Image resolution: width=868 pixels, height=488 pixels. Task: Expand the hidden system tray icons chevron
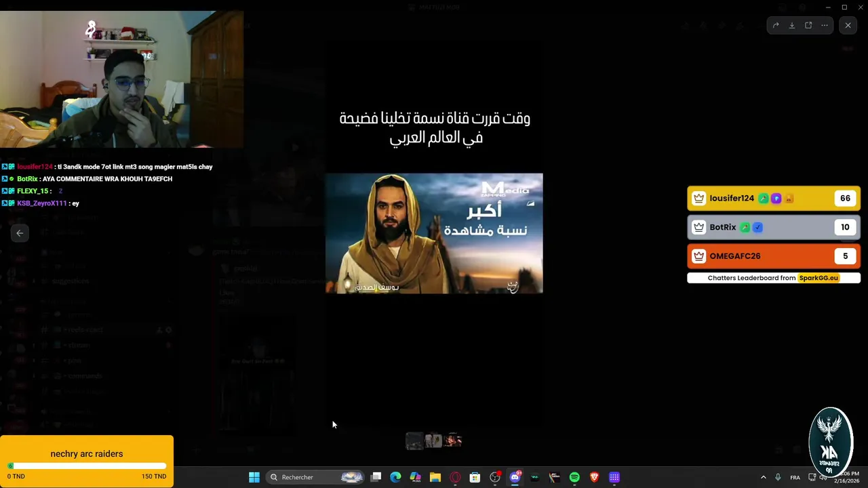click(763, 477)
